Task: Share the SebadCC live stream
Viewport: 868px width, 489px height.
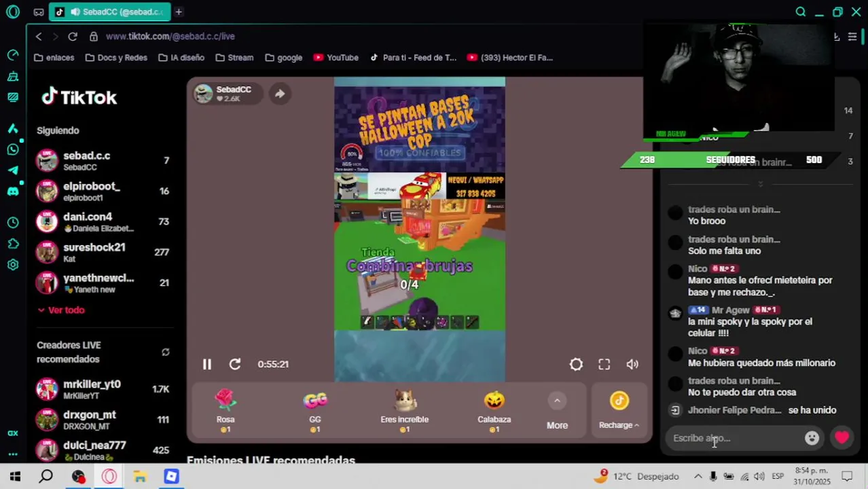Action: (x=280, y=94)
